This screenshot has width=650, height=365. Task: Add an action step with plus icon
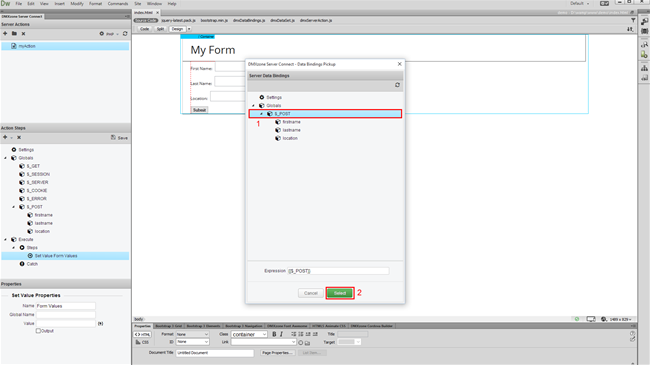point(5,137)
